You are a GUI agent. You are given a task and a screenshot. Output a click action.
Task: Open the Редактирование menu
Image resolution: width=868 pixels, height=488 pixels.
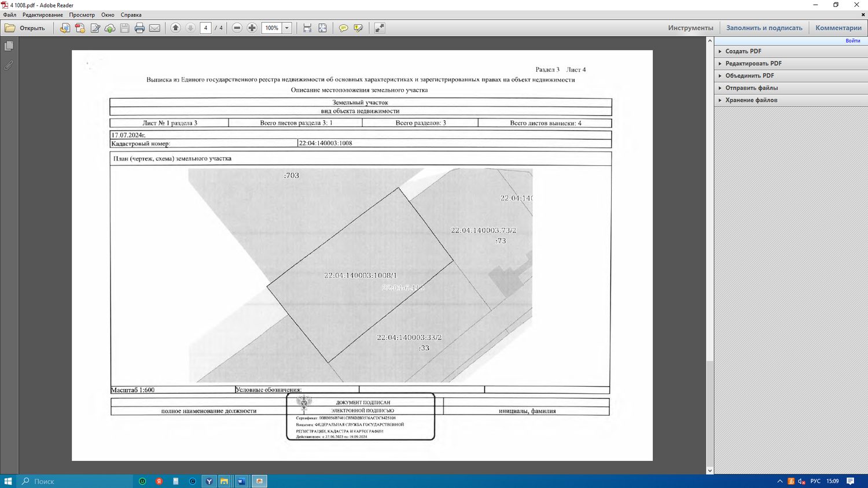tap(43, 15)
